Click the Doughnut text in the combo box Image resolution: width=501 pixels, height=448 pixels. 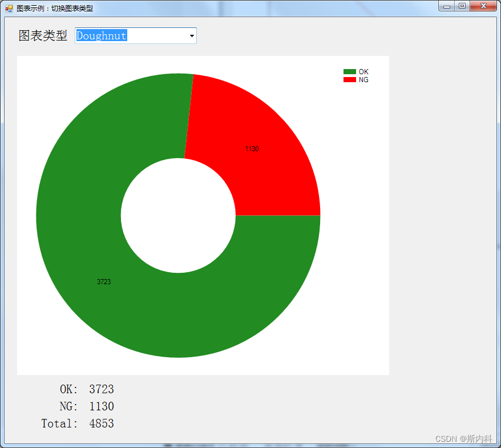pos(102,35)
